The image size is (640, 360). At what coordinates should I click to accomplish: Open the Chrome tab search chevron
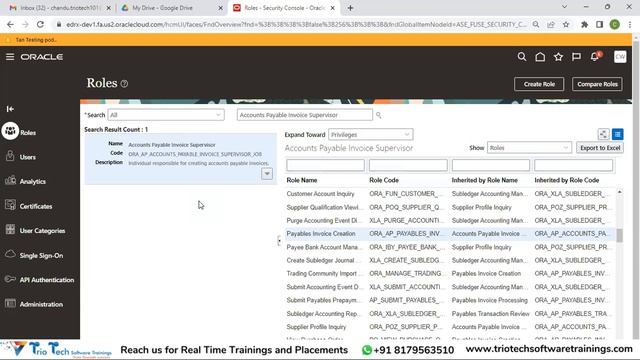click(x=564, y=7)
